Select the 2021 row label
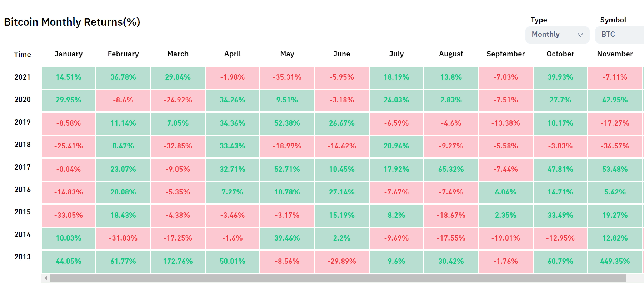This screenshot has height=288, width=644. coord(23,77)
